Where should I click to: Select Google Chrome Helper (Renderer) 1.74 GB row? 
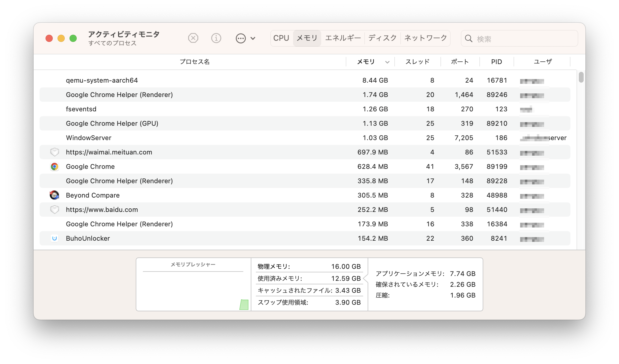pos(305,95)
